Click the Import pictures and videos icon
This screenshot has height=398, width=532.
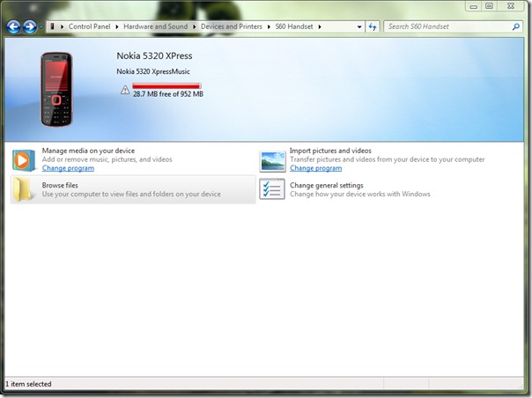[x=272, y=160]
